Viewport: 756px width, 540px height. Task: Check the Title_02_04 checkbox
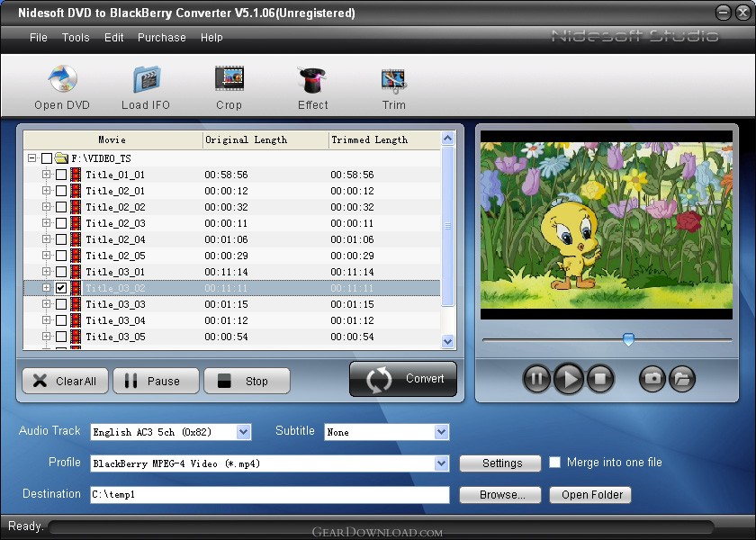pyautogui.click(x=61, y=239)
